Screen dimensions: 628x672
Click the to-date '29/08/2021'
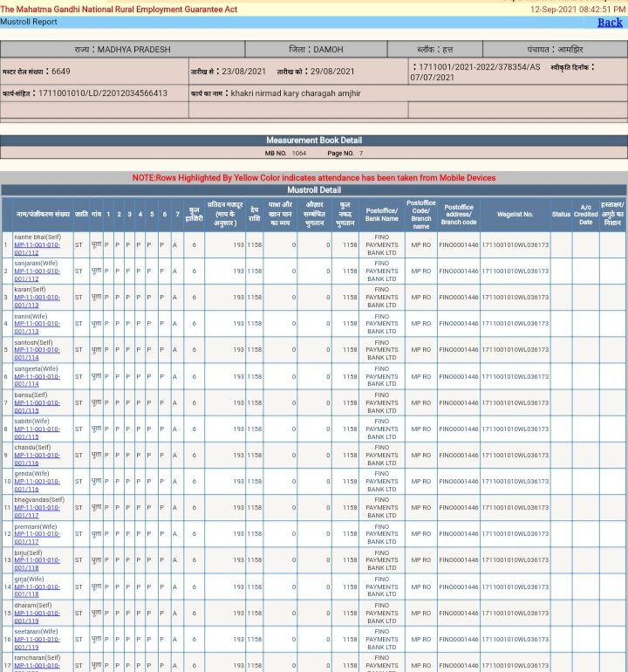(332, 72)
